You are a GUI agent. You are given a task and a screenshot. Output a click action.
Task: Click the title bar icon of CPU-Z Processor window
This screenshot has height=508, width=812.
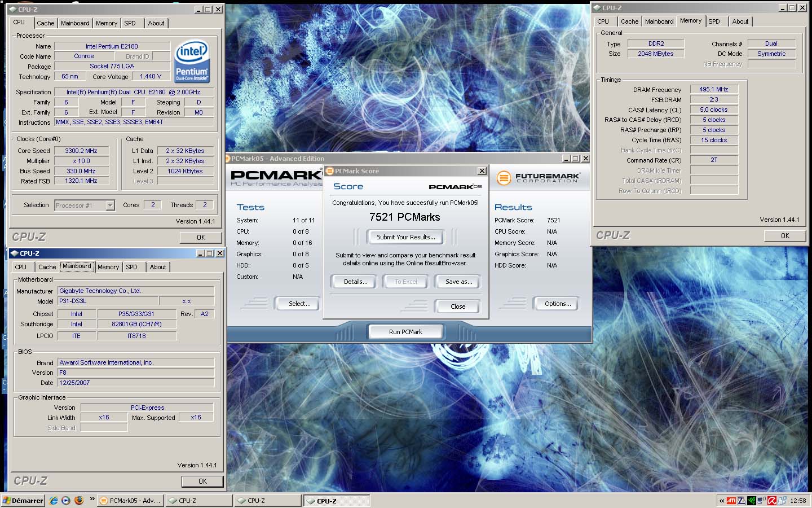click(13, 10)
